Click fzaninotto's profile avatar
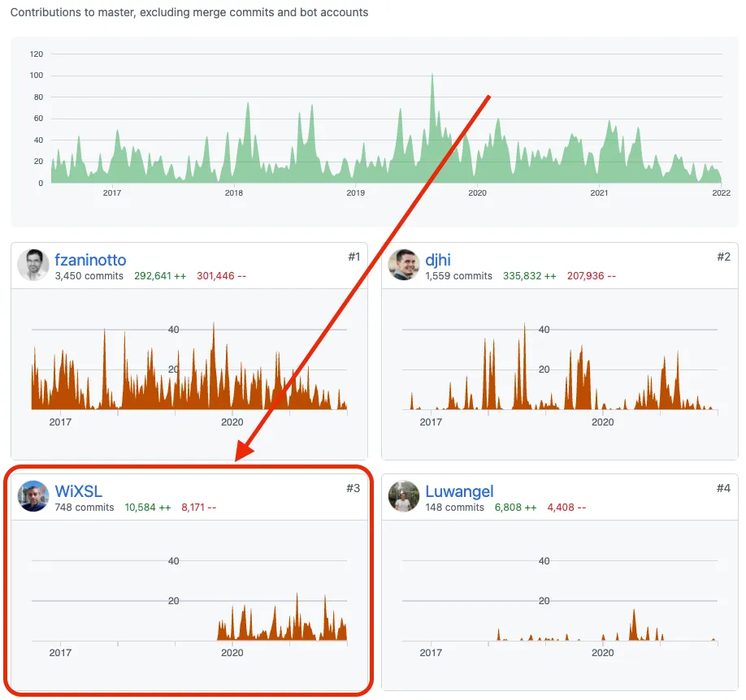Image resolution: width=746 pixels, height=700 pixels. point(33,266)
